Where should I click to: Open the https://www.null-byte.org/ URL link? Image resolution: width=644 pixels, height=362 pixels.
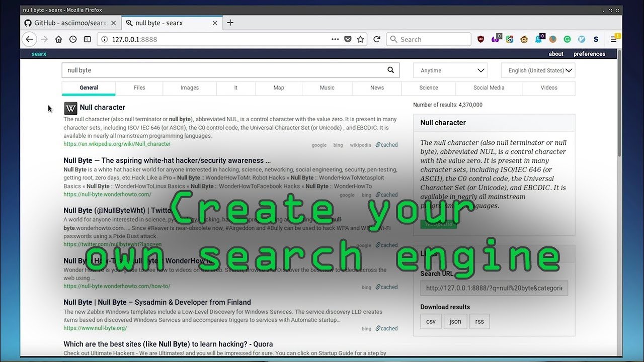pos(95,328)
